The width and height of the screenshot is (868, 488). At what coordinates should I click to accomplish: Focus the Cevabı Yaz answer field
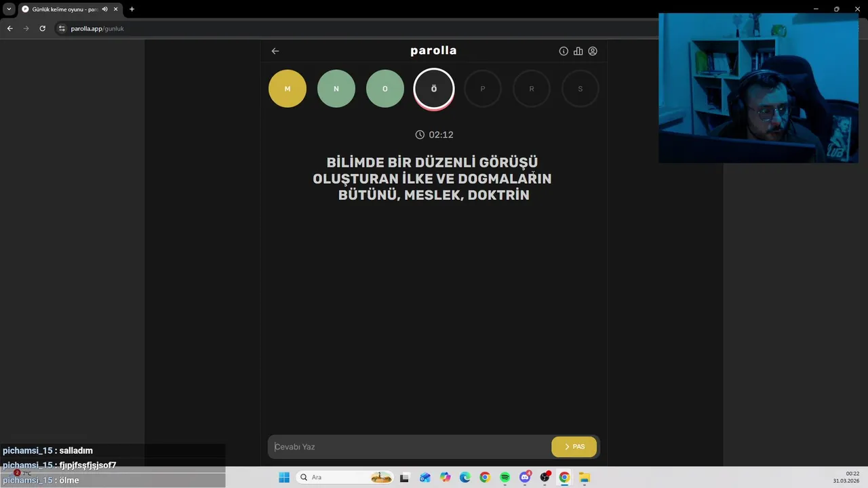pyautogui.click(x=409, y=447)
